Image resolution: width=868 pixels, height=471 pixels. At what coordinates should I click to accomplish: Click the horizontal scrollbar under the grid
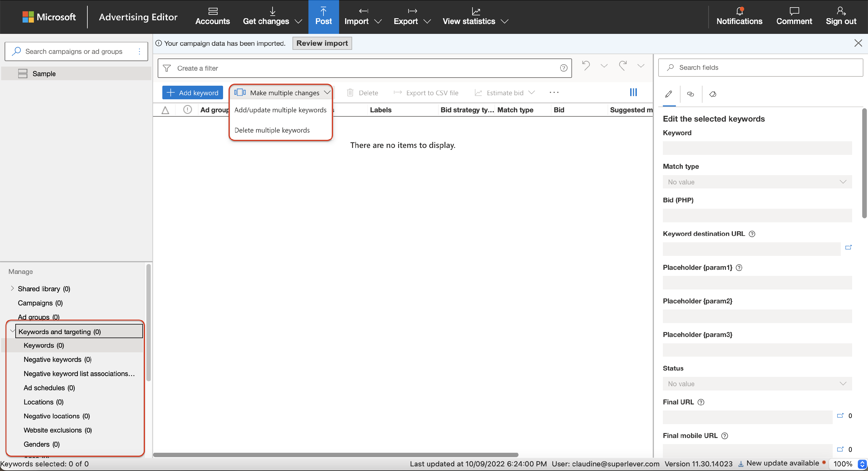coord(335,455)
